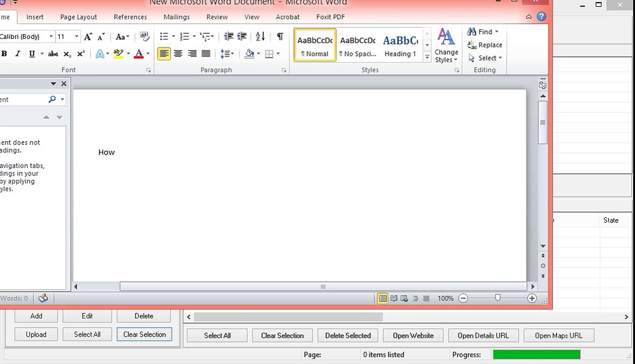This screenshot has width=635, height=364.
Task: Align text left
Action: coord(164,54)
